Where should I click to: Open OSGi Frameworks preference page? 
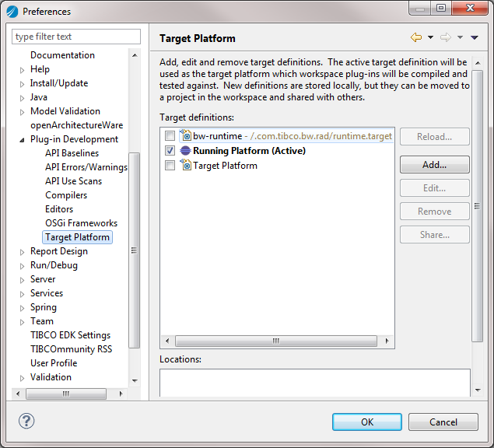coord(81,223)
